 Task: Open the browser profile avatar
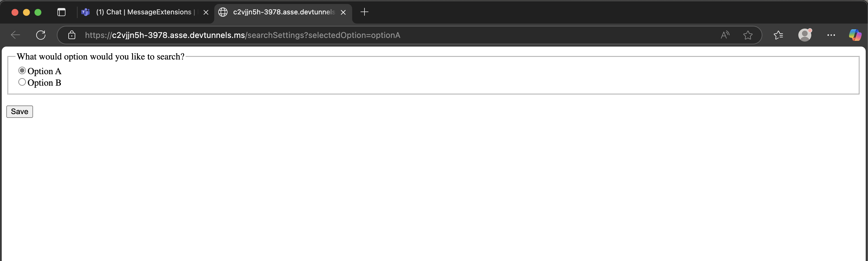pyautogui.click(x=805, y=35)
